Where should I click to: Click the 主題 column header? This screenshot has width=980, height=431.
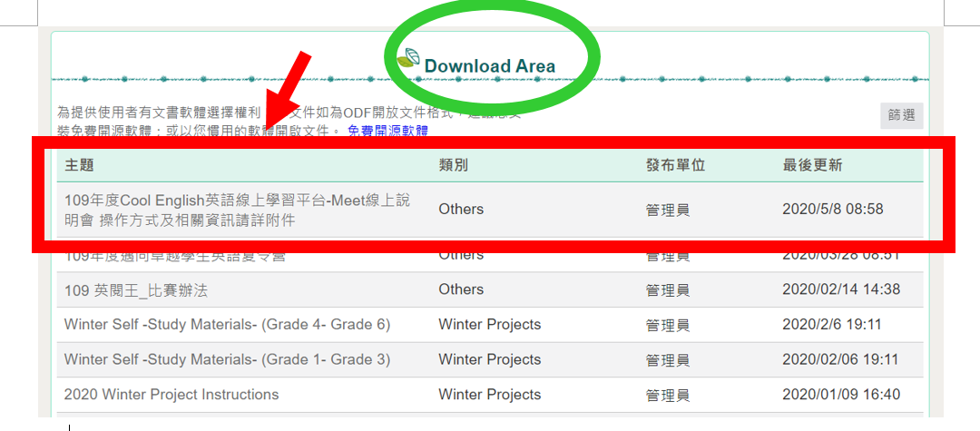point(79,165)
